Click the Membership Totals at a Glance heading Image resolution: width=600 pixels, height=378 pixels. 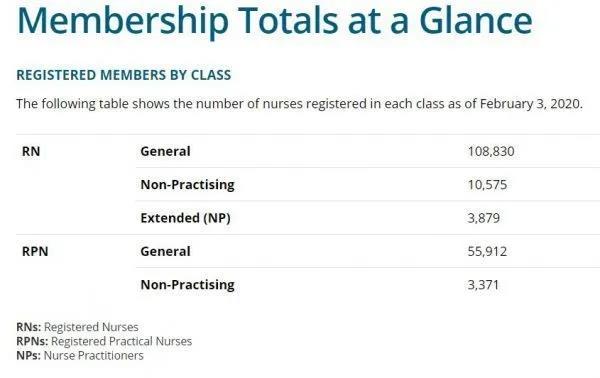[275, 21]
